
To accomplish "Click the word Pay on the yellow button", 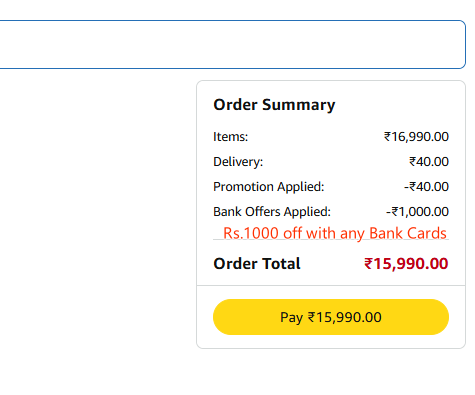I will [291, 317].
